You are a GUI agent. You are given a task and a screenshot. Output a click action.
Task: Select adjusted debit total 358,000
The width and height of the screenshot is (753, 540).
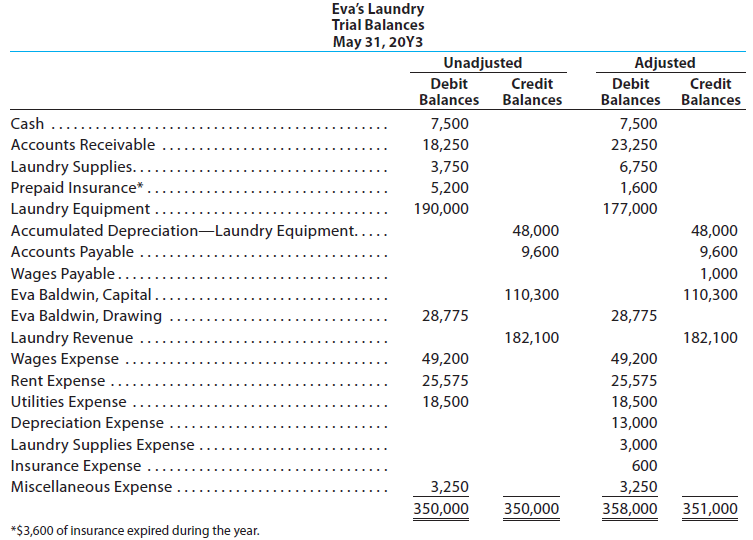point(630,509)
